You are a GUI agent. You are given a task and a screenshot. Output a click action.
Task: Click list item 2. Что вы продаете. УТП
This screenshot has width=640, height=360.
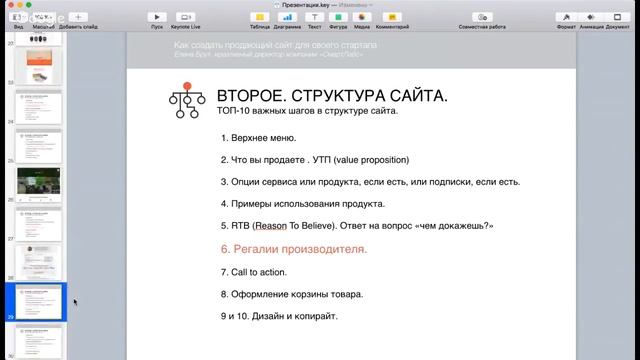[x=315, y=160]
